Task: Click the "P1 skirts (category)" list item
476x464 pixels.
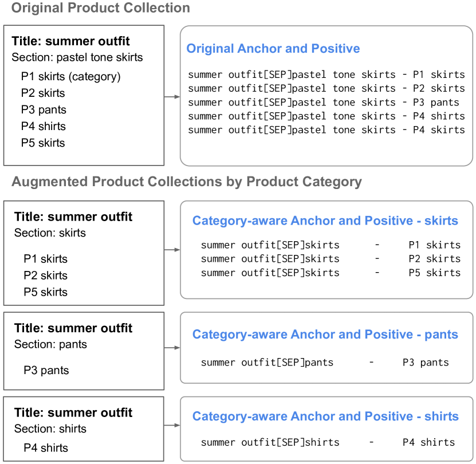Action: [71, 77]
